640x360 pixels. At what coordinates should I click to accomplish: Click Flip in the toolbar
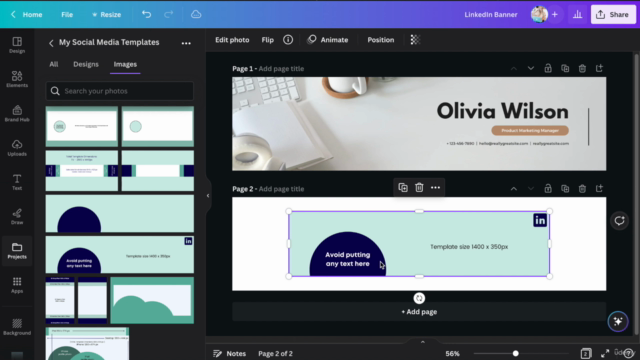coord(267,40)
